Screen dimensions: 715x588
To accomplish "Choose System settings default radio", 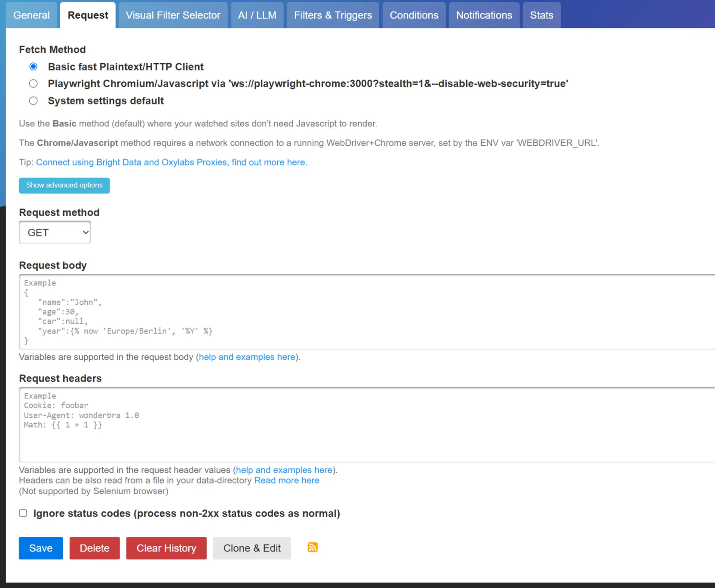I will point(33,101).
